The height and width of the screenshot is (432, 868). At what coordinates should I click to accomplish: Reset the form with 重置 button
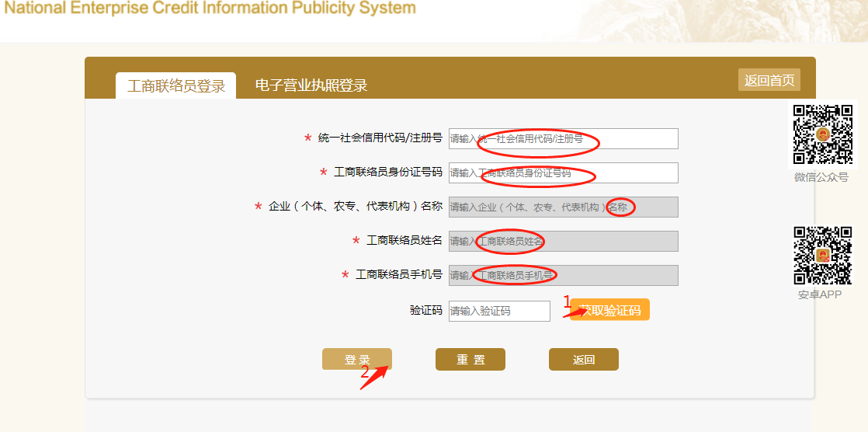[470, 360]
